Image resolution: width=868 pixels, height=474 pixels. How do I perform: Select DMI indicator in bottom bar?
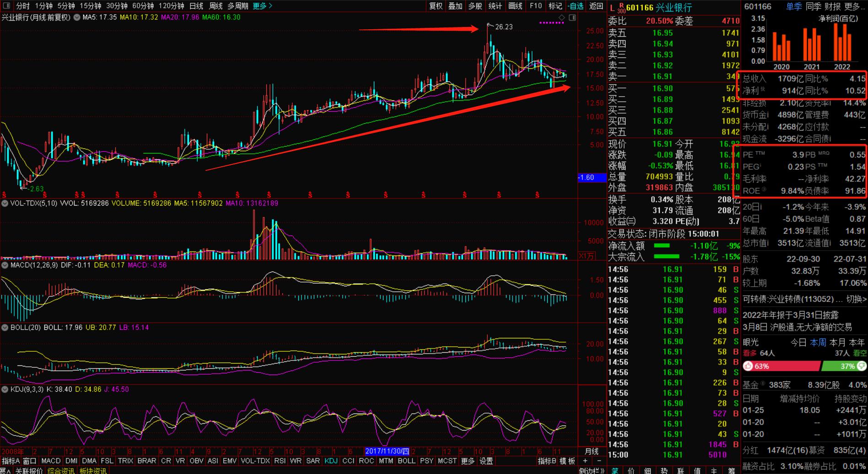(71, 461)
